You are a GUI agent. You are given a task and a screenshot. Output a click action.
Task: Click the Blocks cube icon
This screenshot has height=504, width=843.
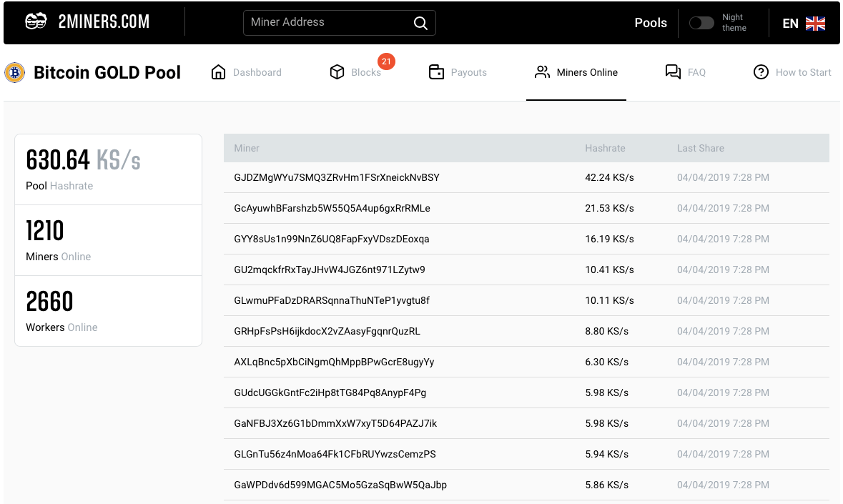coord(337,72)
